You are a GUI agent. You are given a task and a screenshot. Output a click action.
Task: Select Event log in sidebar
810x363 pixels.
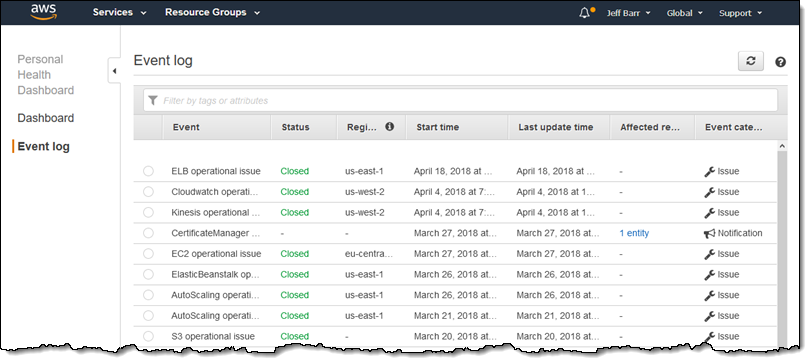point(43,146)
